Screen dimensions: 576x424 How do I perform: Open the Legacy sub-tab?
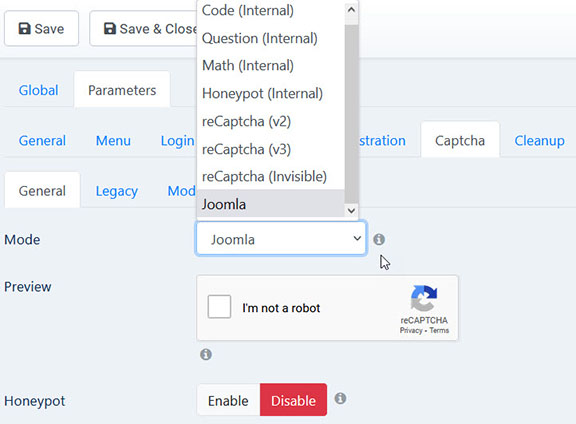[x=117, y=191]
